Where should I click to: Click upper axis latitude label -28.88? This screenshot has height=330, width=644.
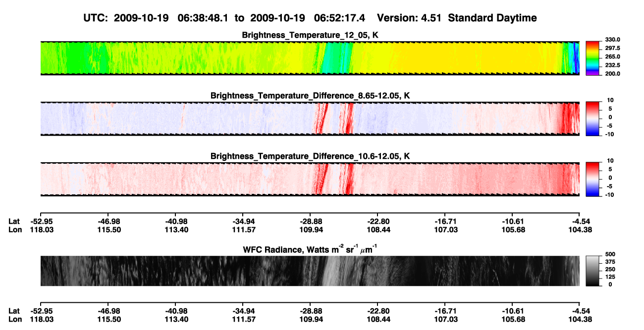[310, 221]
